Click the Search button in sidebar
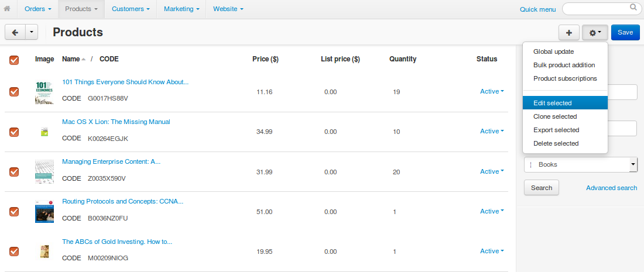 click(x=542, y=188)
